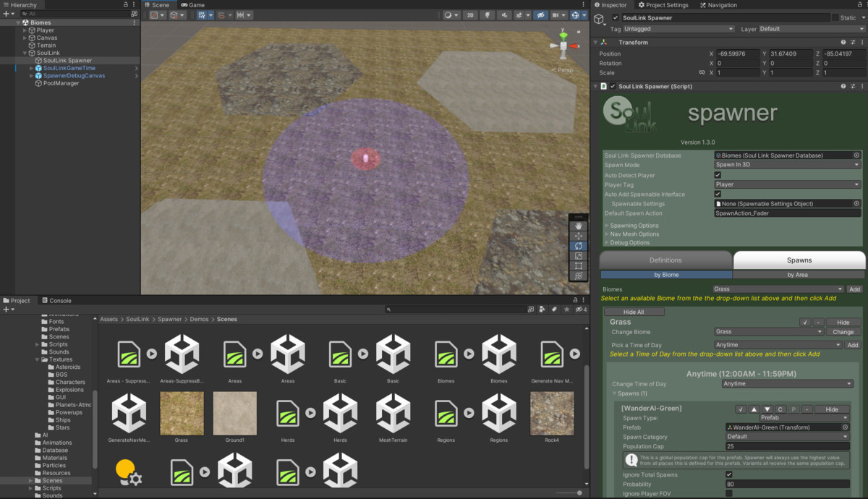The image size is (868, 499).
Task: Toggle 2D view in Scene toolbar
Action: [469, 15]
